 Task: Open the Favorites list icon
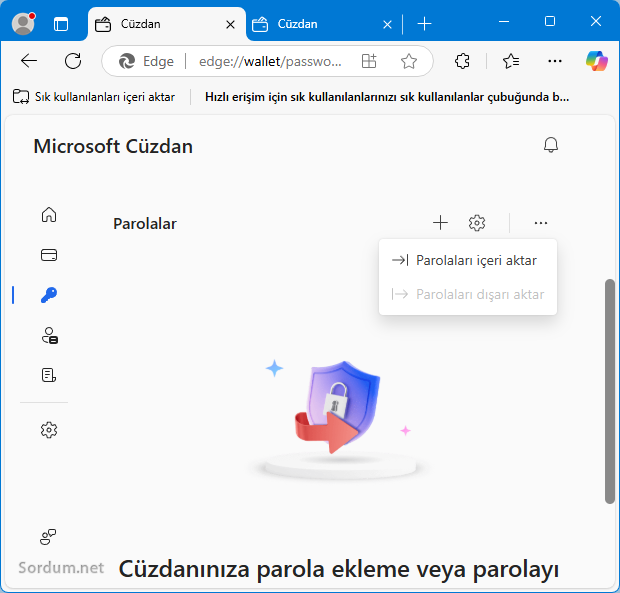coord(511,61)
